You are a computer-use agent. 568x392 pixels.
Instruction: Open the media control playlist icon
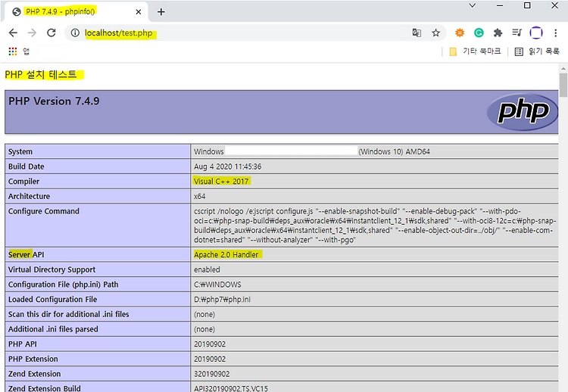coord(517,33)
